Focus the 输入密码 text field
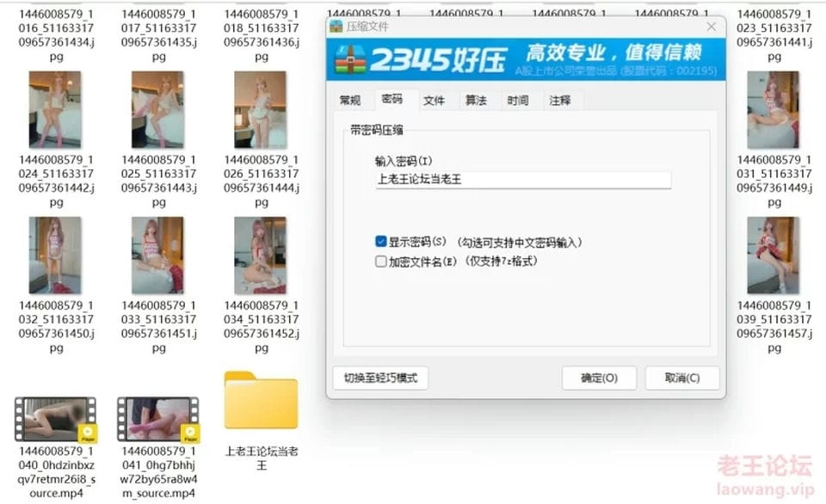 pyautogui.click(x=523, y=180)
